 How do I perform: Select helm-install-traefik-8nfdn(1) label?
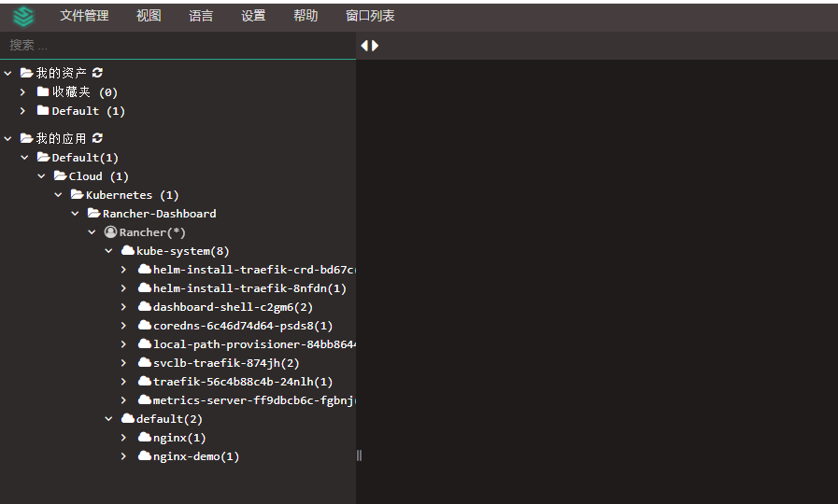[x=249, y=288]
